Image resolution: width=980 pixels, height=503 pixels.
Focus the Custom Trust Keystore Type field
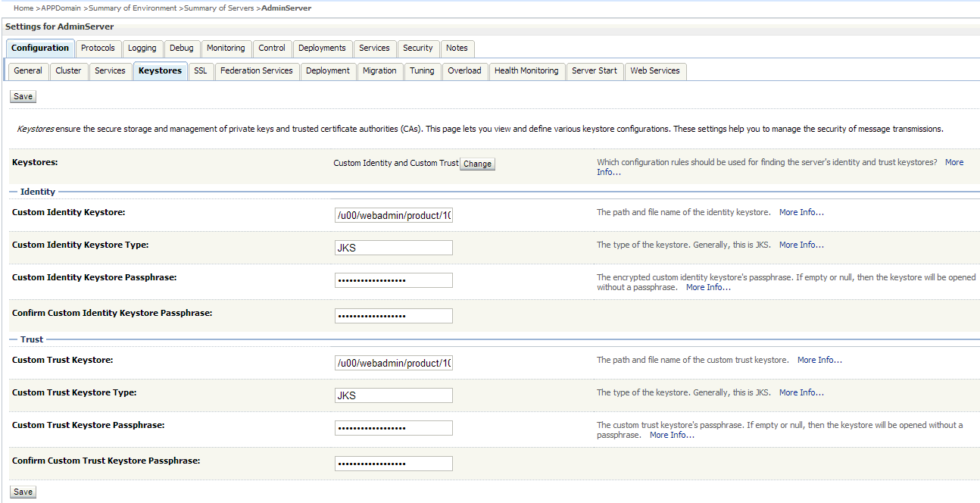pos(394,395)
